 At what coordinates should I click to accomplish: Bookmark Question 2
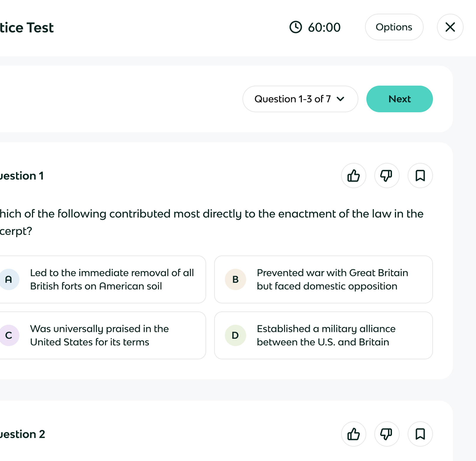click(420, 434)
